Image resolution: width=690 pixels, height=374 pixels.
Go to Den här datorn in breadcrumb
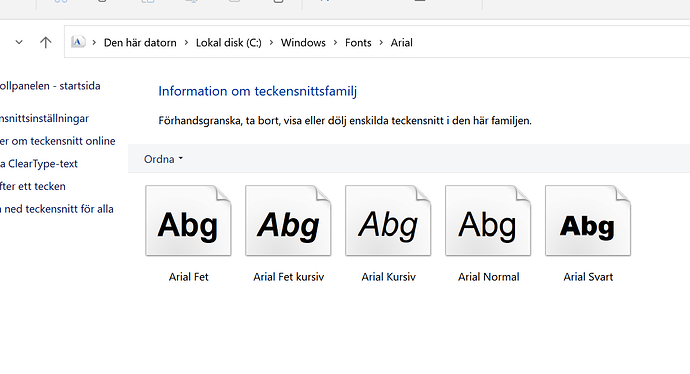140,43
